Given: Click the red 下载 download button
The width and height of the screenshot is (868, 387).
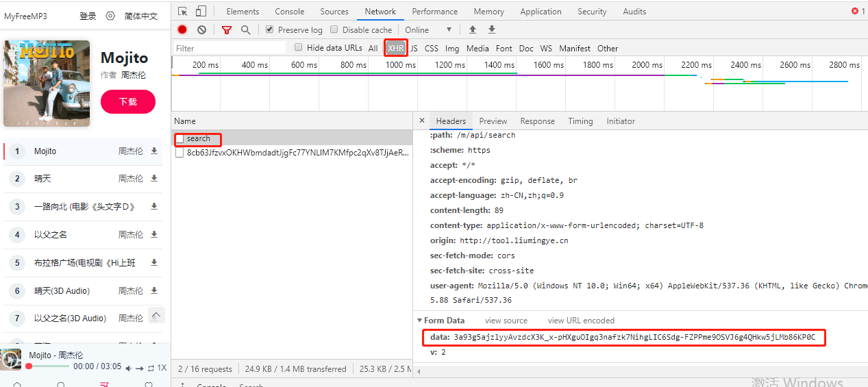Looking at the screenshot, I should click(128, 101).
